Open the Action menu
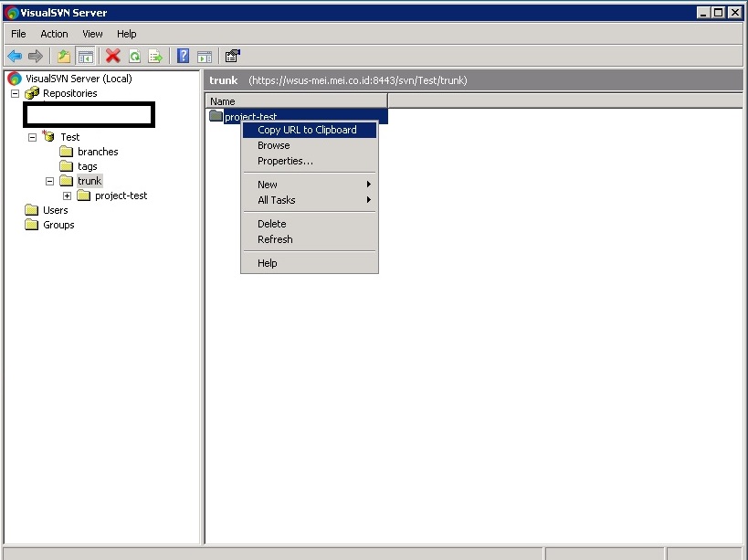The width and height of the screenshot is (748, 560). pos(54,34)
